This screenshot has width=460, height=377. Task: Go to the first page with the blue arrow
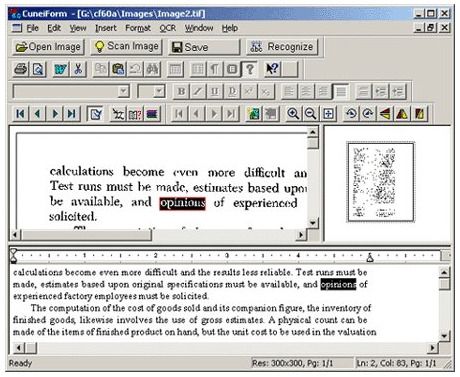click(x=20, y=114)
